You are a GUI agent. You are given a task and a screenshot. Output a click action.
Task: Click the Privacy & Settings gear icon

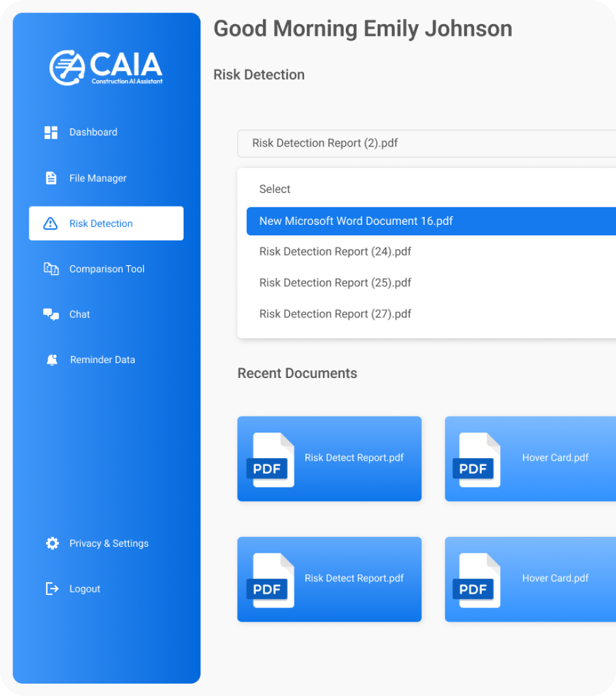52,544
